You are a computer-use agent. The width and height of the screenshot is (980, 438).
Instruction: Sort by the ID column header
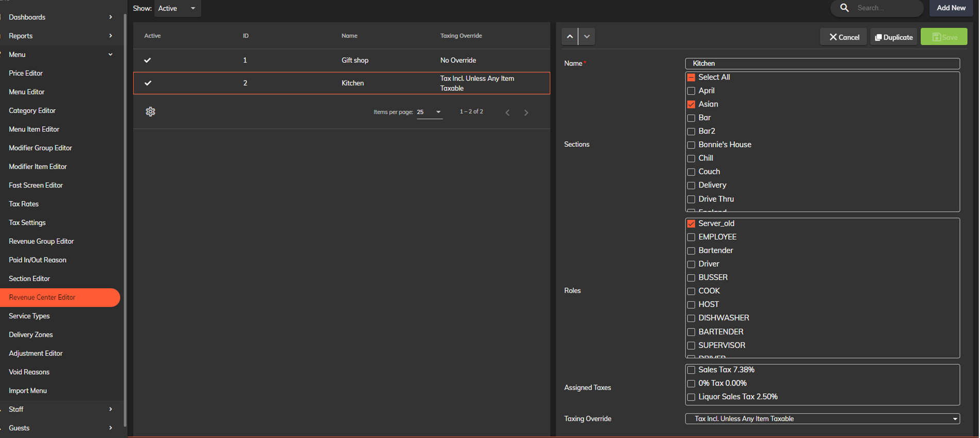point(246,36)
